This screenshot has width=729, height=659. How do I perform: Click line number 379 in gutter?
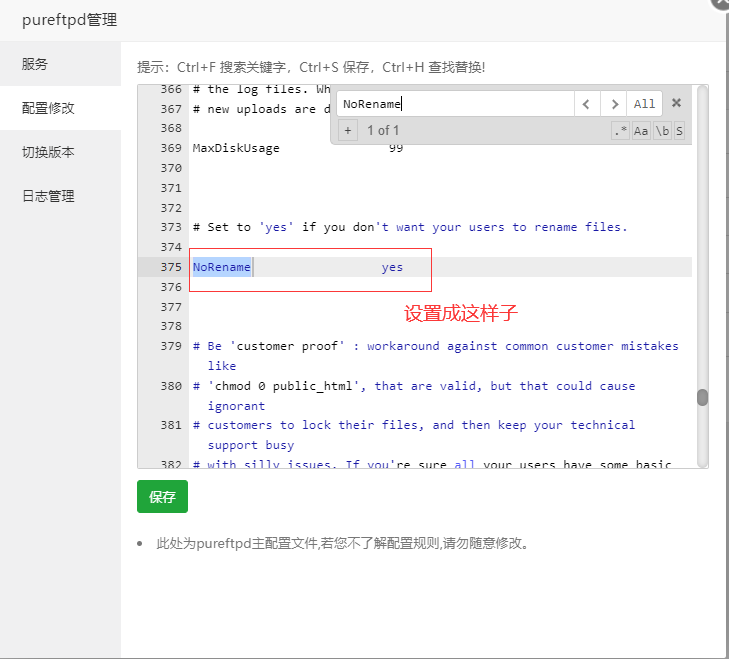click(171, 346)
